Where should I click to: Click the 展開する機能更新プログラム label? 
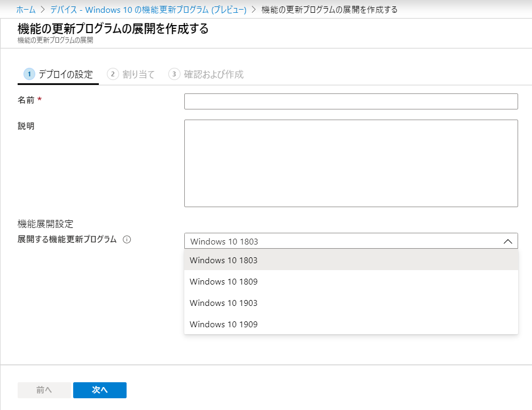pyautogui.click(x=67, y=239)
